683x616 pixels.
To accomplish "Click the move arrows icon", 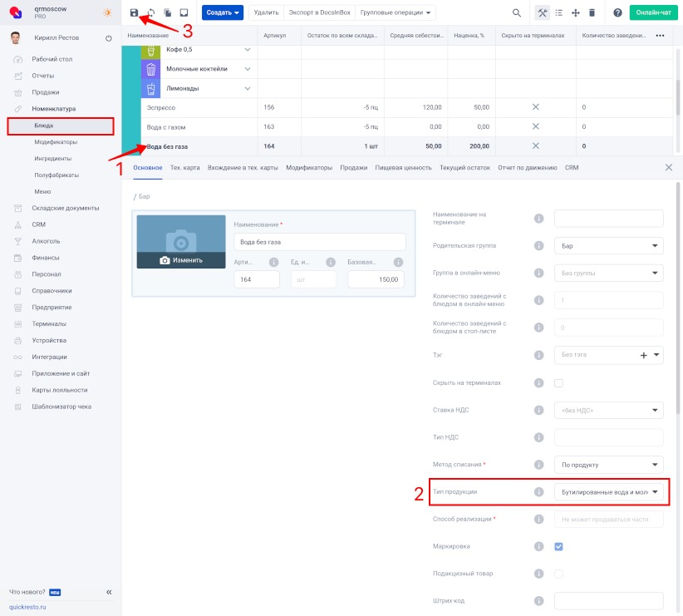I will (x=576, y=12).
